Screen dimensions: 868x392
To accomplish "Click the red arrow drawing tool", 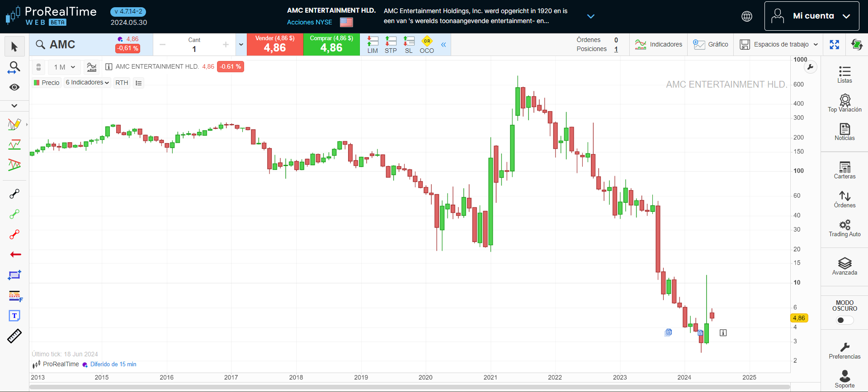I will pos(15,255).
